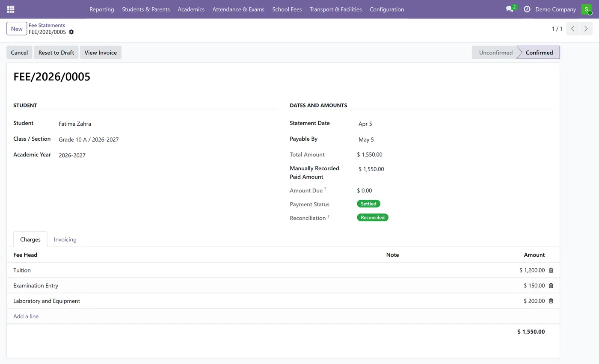Delete the Tuition charge line
The height and width of the screenshot is (364, 599).
coord(551,270)
